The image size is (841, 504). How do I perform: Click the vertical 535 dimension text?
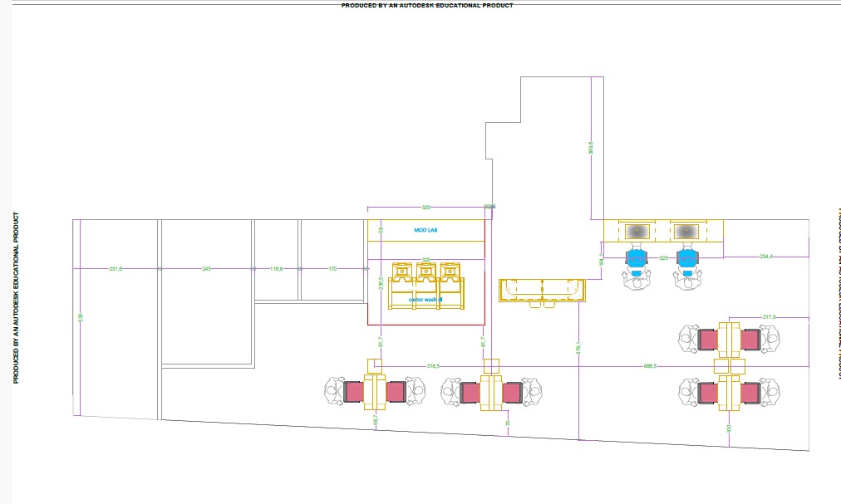coord(81,318)
